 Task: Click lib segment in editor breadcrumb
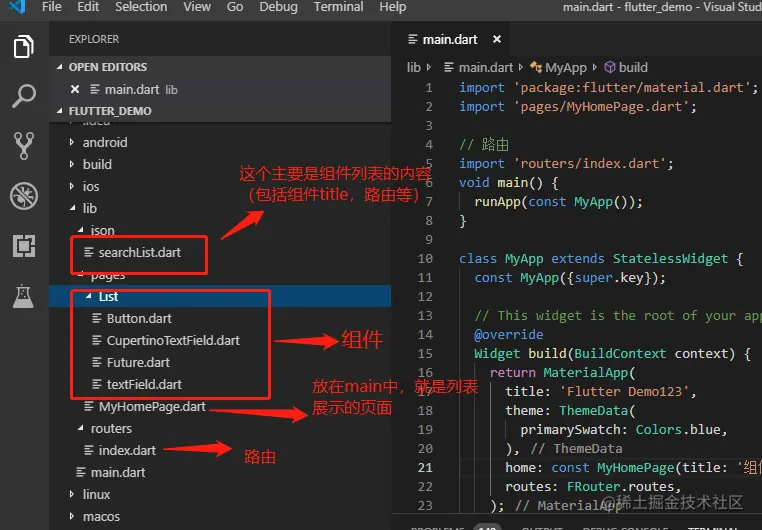(413, 67)
